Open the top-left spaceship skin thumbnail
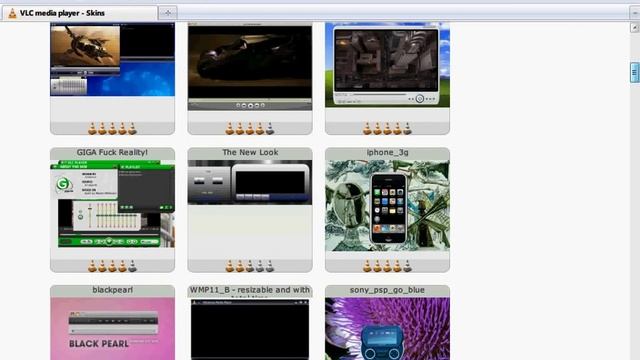The height and width of the screenshot is (360, 640). click(112, 60)
